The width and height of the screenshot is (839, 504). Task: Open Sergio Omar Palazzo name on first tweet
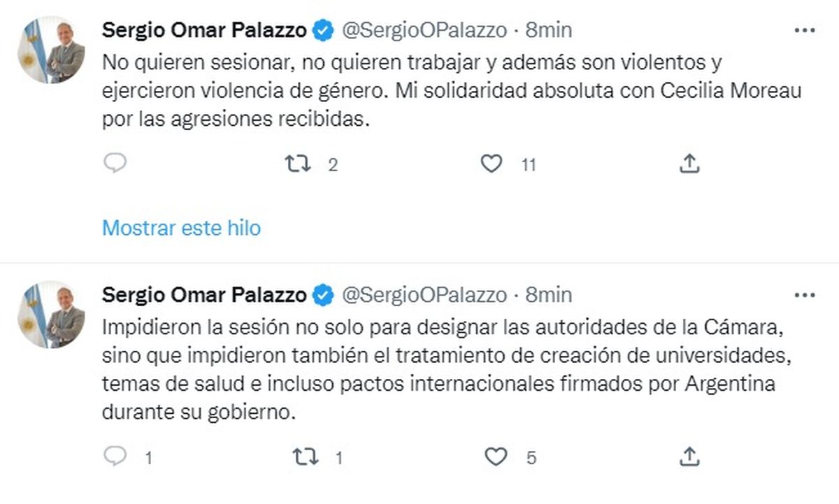204,30
